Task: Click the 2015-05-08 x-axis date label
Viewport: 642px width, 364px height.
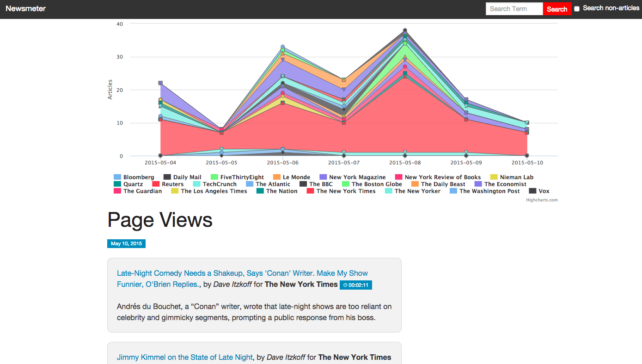Action: tap(405, 163)
